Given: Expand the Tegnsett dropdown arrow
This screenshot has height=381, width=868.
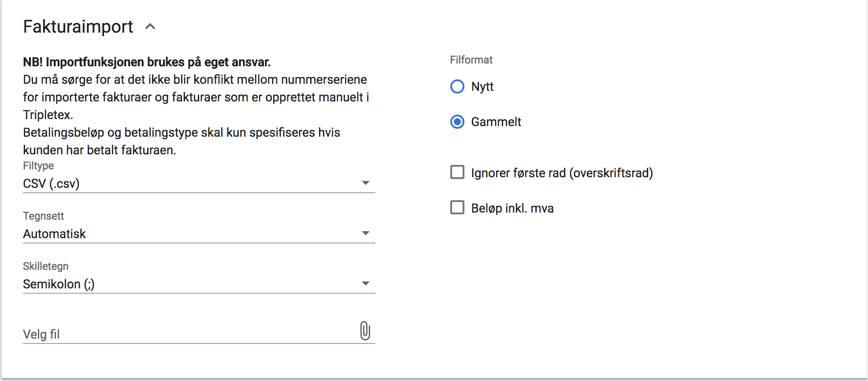Looking at the screenshot, I should pos(365,233).
